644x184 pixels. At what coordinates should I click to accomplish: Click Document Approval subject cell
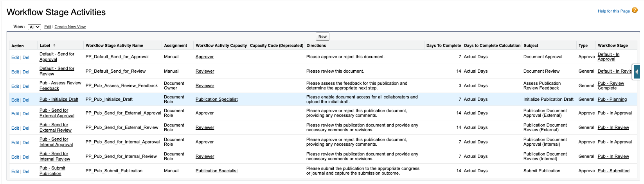543,57
